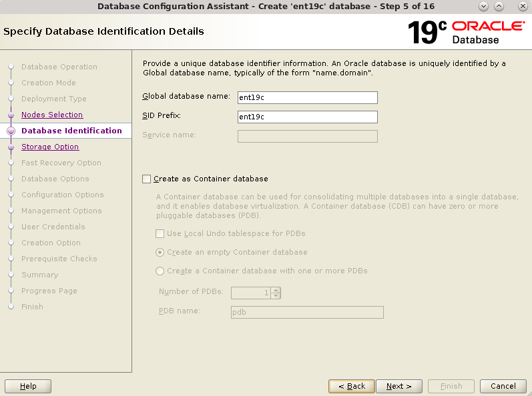Click the Configuration Options step
The height and width of the screenshot is (396, 532).
[x=63, y=195]
